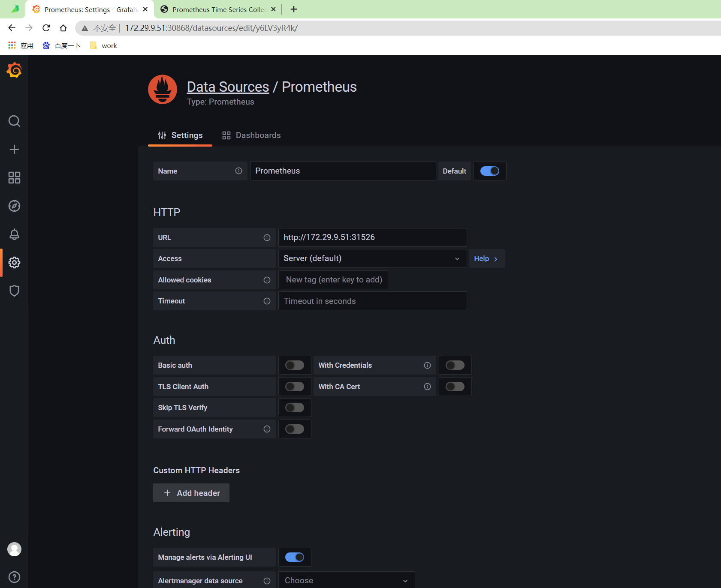Open the 百度一下 bookmark
This screenshot has height=588, width=721.
pos(62,45)
